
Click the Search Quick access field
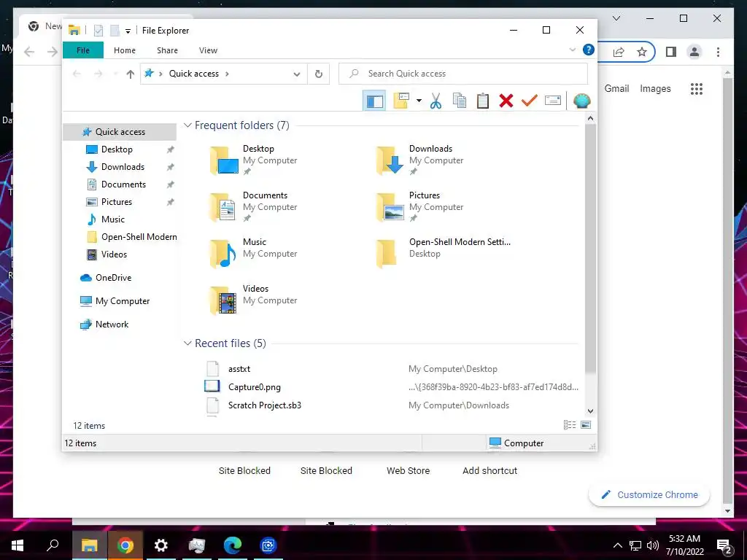[463, 74]
